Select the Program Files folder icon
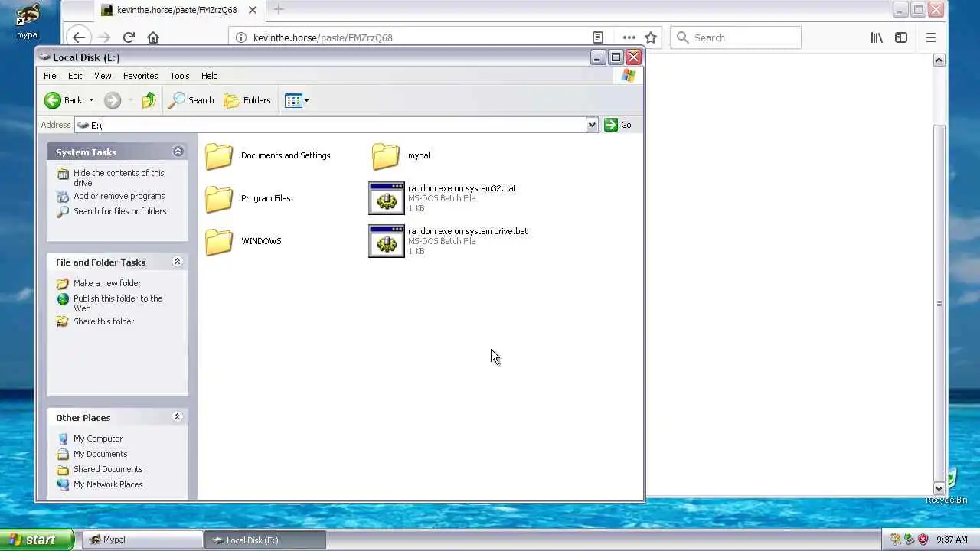This screenshot has height=551, width=980. coord(219,198)
